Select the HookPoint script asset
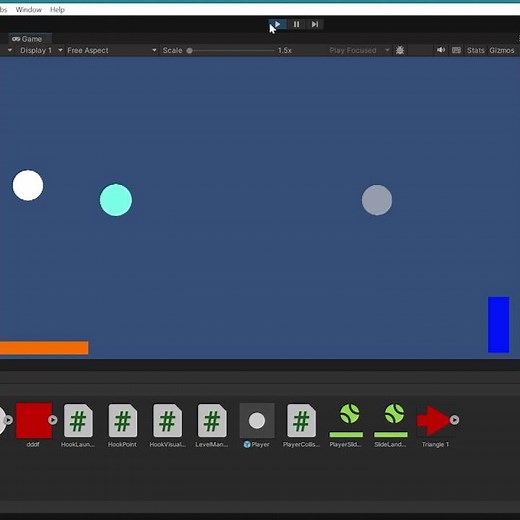 [x=123, y=421]
